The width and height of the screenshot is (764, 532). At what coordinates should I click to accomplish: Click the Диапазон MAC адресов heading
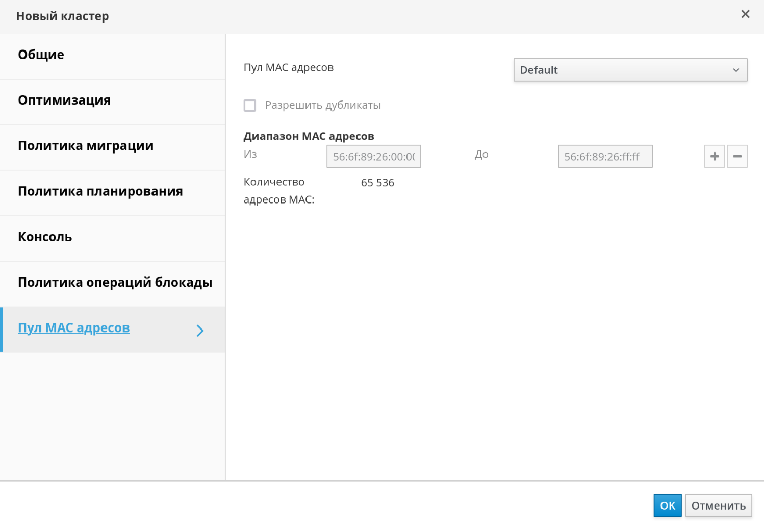[309, 136]
